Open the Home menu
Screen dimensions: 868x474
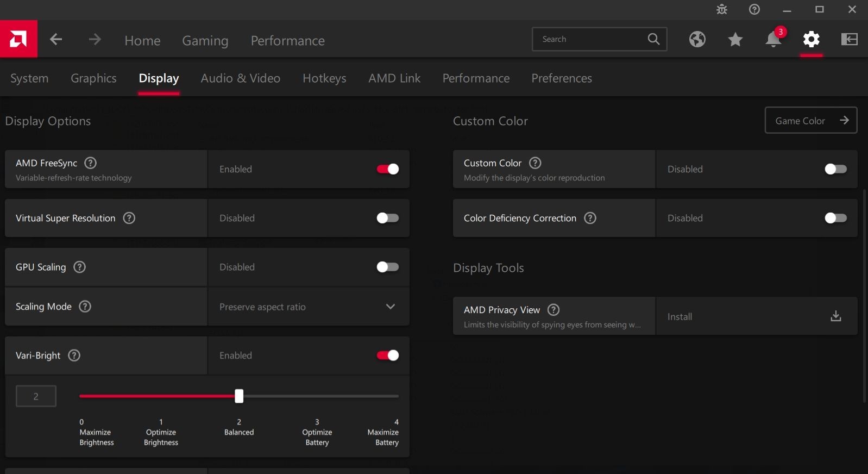tap(142, 41)
